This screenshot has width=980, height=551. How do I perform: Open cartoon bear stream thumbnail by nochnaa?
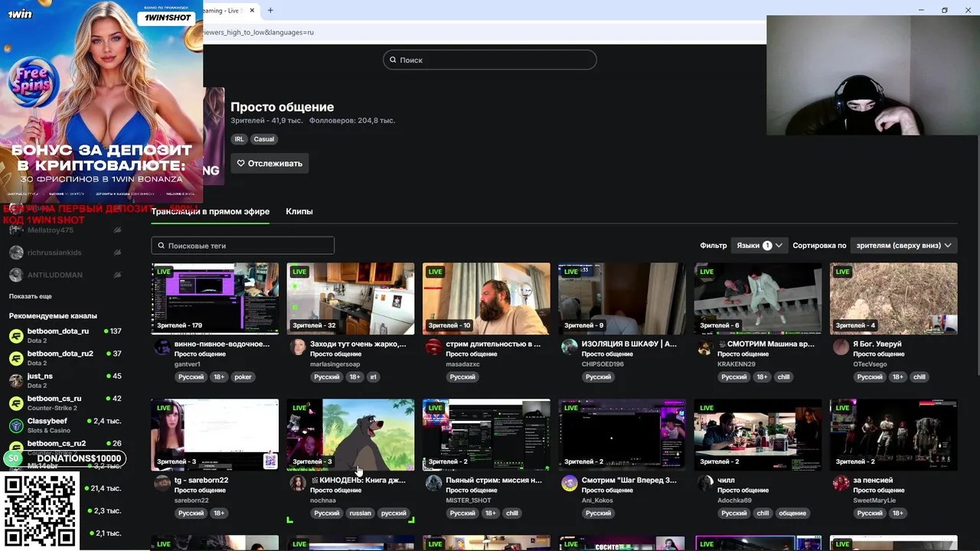click(x=351, y=435)
